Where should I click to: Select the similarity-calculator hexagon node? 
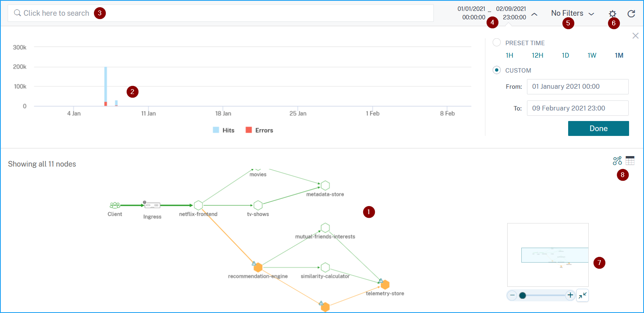point(325,267)
